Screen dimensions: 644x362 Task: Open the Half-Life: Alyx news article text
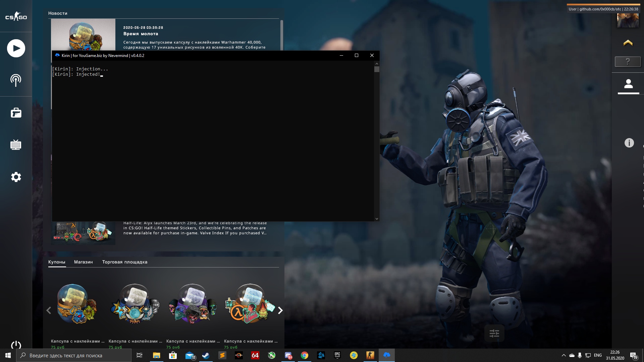pos(195,228)
